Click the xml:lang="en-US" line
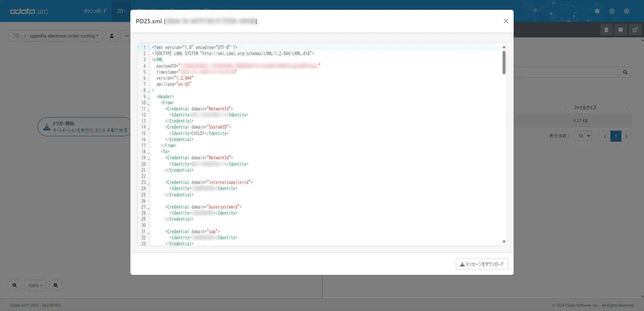644x311 pixels. pyautogui.click(x=173, y=84)
